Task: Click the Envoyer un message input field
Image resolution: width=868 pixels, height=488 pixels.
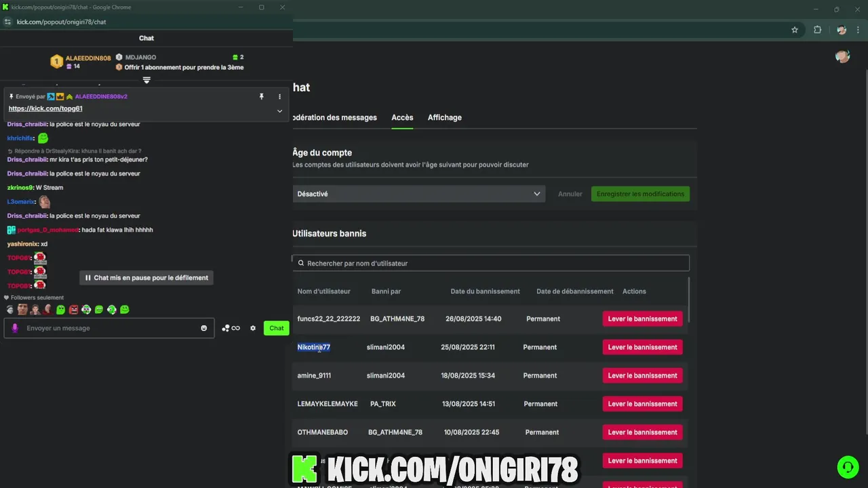Action: tap(108, 328)
